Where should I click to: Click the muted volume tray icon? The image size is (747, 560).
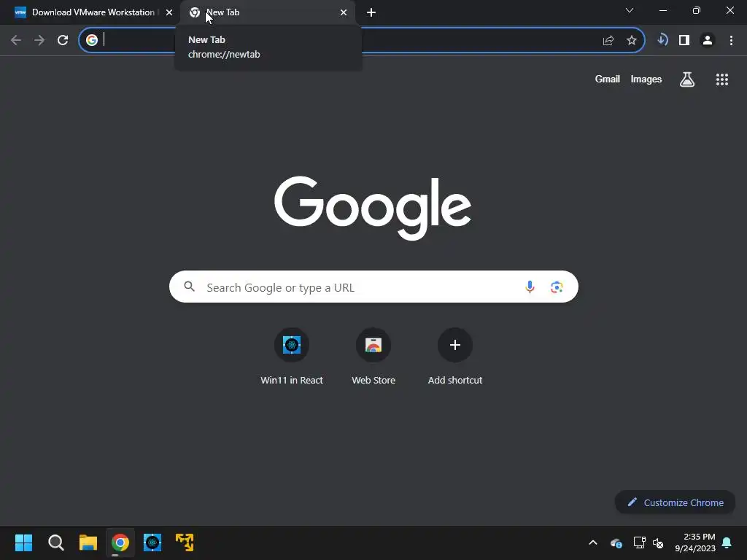658,542
